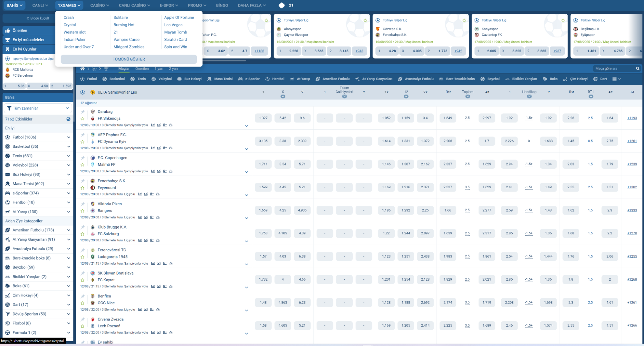Click the TÜMÜNÜ GÖSTER button

129,59
